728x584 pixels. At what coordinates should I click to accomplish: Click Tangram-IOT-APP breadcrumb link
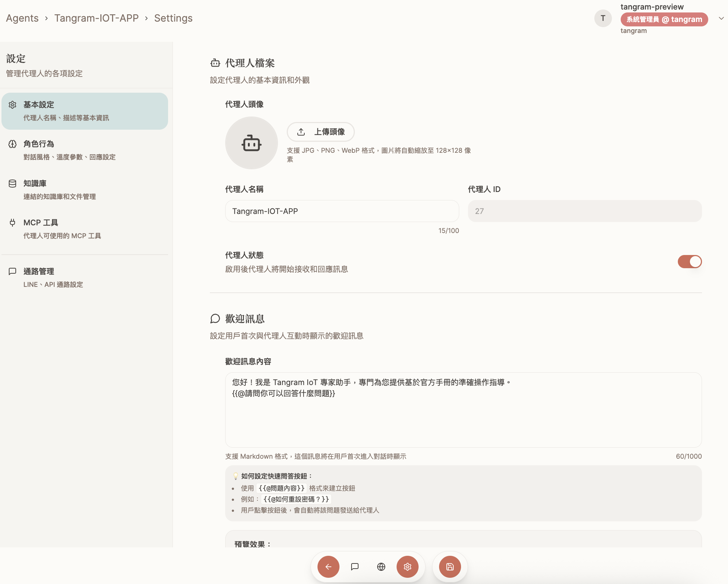96,18
